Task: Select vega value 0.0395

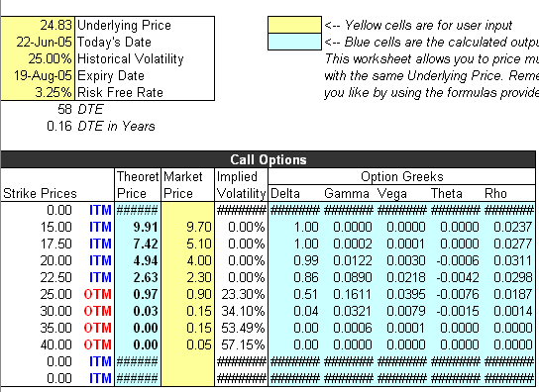Action: coord(406,294)
